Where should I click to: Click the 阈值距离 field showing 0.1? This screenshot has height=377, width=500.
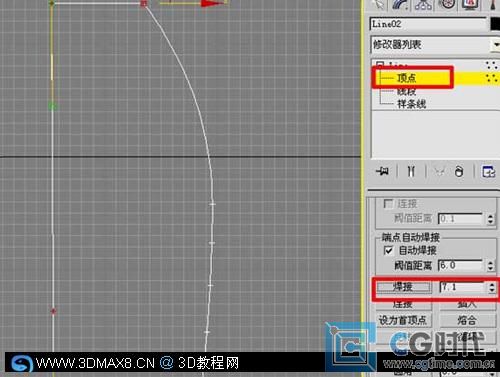460,219
